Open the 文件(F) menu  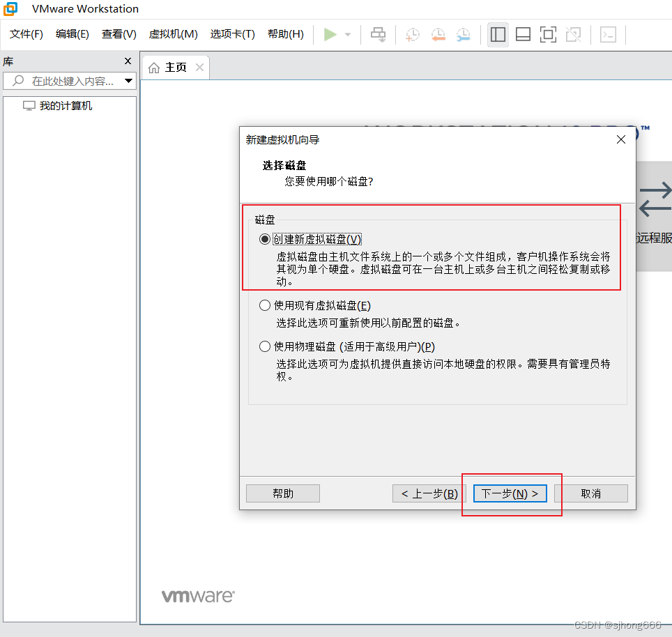26,34
